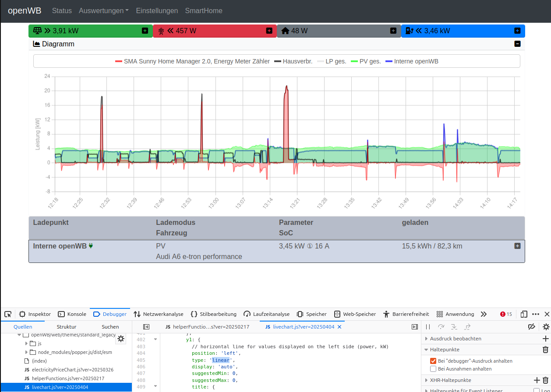Toggle responsive design mode icon
The height and width of the screenshot is (392, 551).
524,314
